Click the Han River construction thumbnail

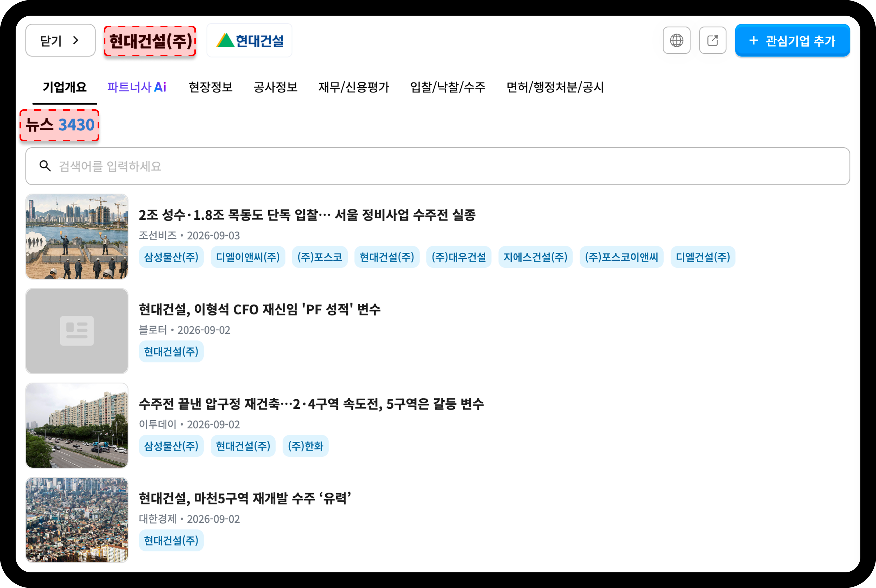(x=77, y=236)
